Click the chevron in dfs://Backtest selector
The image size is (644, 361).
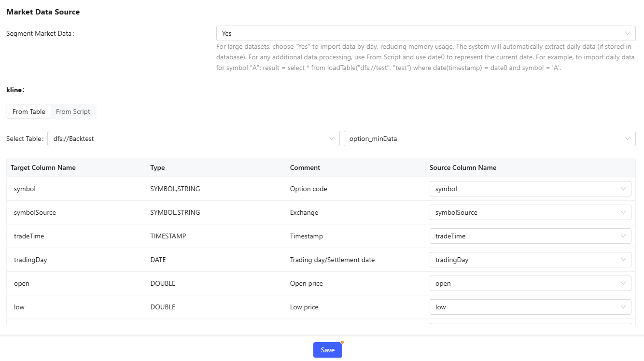332,139
